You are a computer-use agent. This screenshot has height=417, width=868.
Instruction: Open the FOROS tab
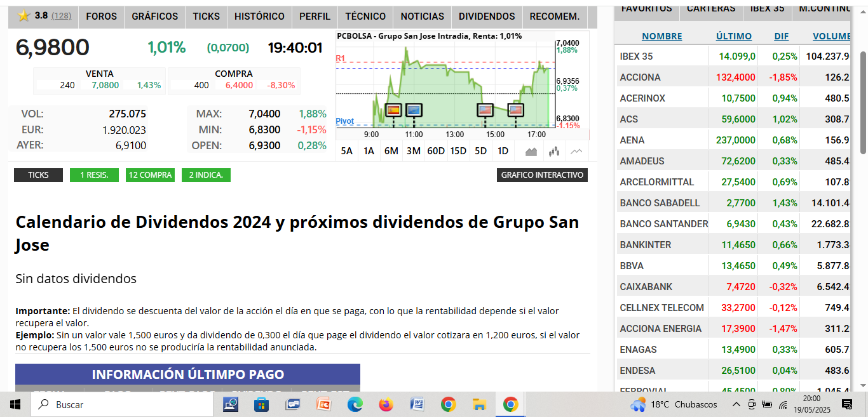(x=102, y=16)
